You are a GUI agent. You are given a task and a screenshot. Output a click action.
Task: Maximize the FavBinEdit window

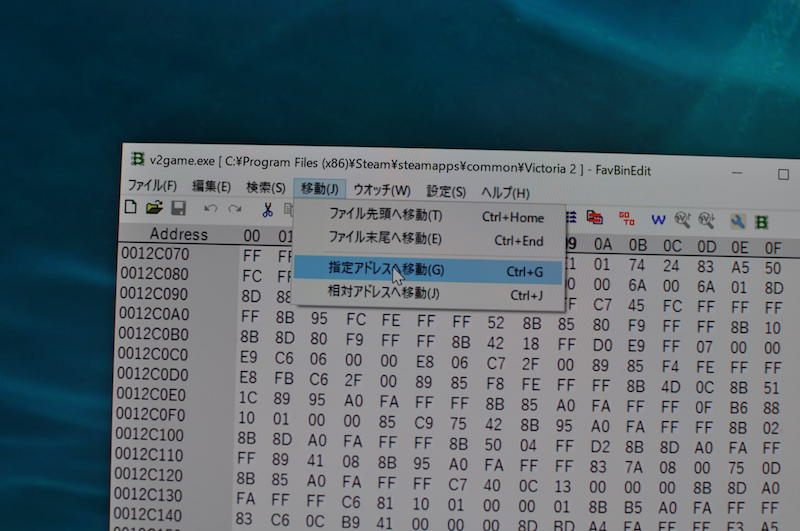[x=783, y=174]
